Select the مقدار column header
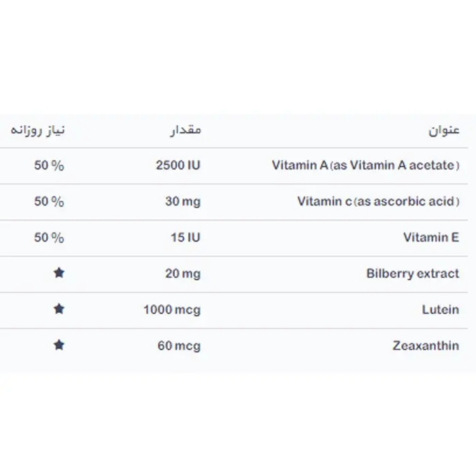The width and height of the screenshot is (476, 476). pos(186,131)
